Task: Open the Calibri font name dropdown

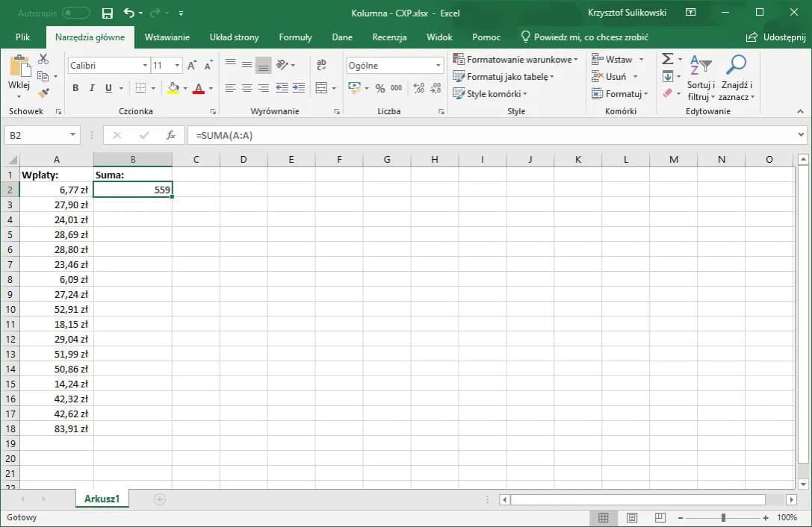Action: click(145, 66)
